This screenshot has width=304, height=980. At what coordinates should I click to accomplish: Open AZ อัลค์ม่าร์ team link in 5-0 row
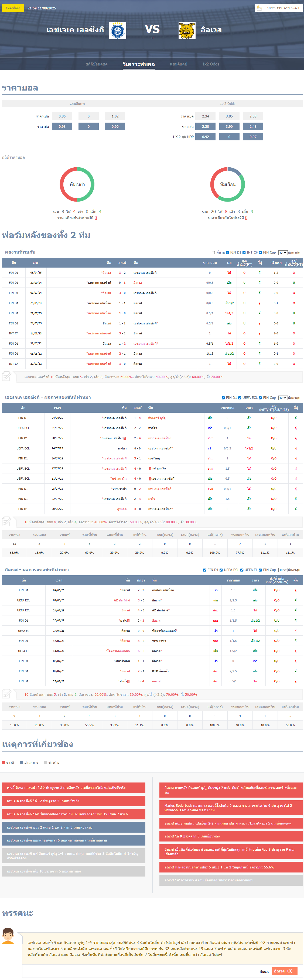(x=122, y=600)
